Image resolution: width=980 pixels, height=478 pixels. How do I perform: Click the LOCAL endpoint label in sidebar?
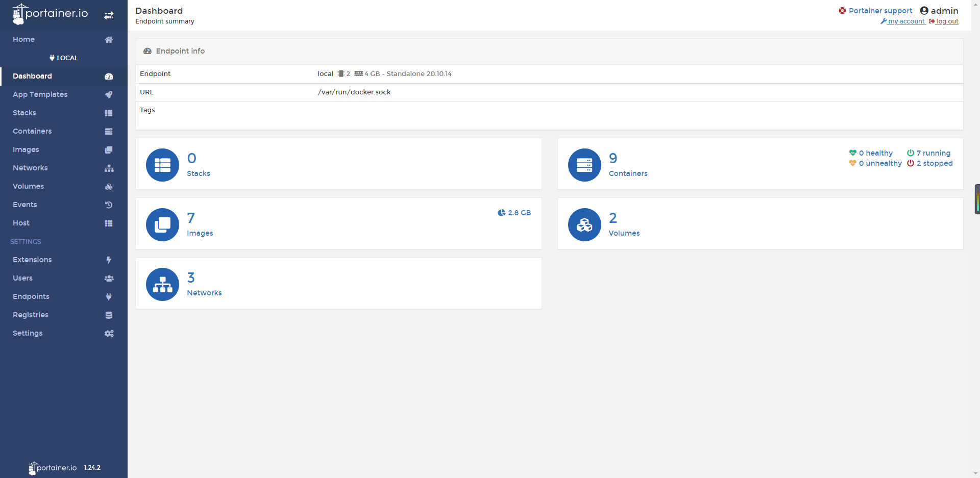[x=64, y=58]
